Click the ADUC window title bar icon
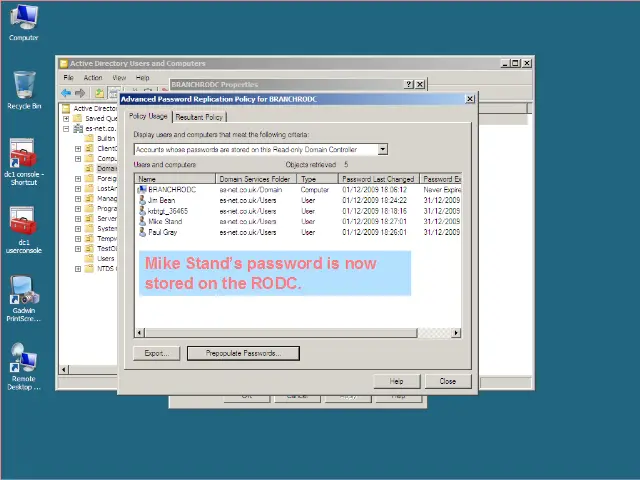This screenshot has height=480, width=640. (x=64, y=64)
